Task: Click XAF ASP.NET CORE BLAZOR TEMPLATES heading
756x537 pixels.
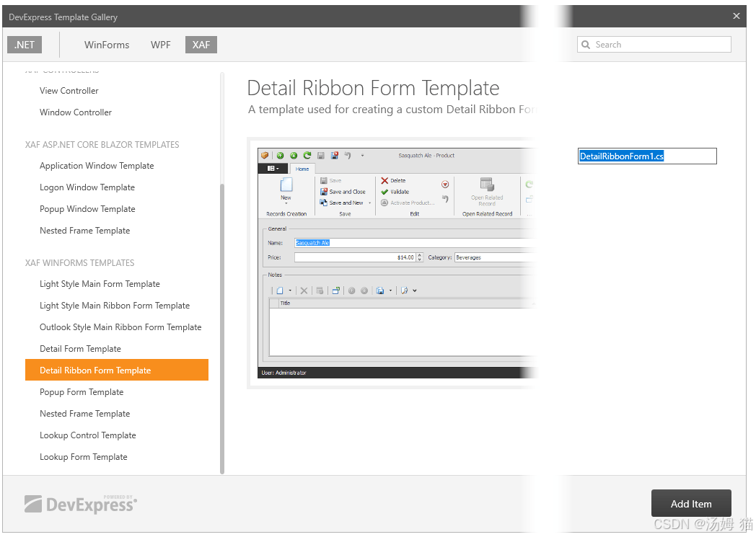Action: tap(102, 144)
